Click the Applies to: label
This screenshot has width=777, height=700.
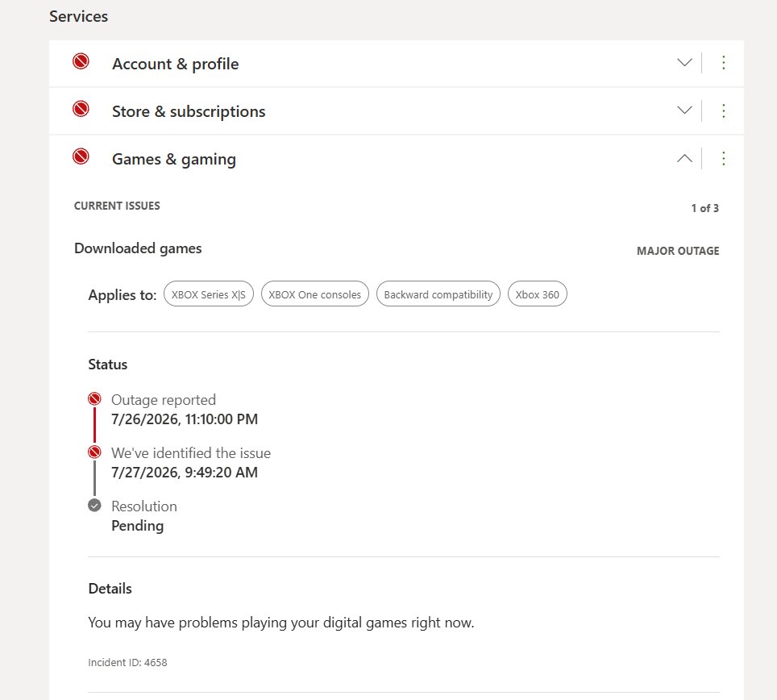[122, 295]
